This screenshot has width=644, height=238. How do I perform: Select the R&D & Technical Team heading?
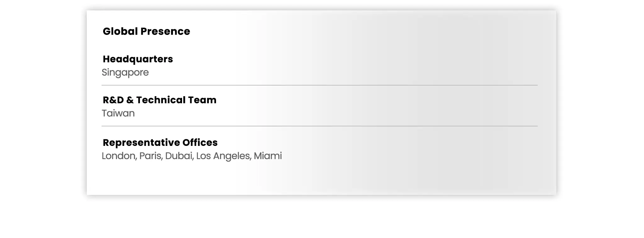pos(159,100)
